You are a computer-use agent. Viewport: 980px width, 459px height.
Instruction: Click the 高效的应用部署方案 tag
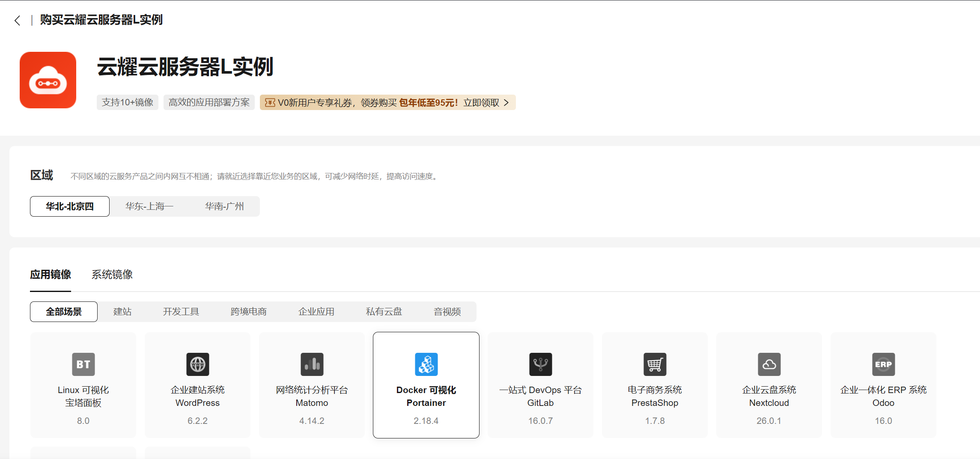[209, 102]
